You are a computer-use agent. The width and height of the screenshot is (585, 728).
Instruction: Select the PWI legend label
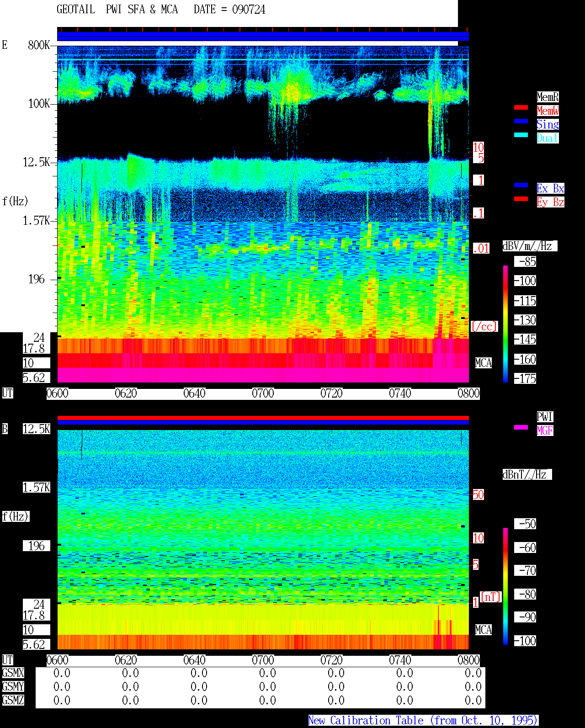click(545, 417)
